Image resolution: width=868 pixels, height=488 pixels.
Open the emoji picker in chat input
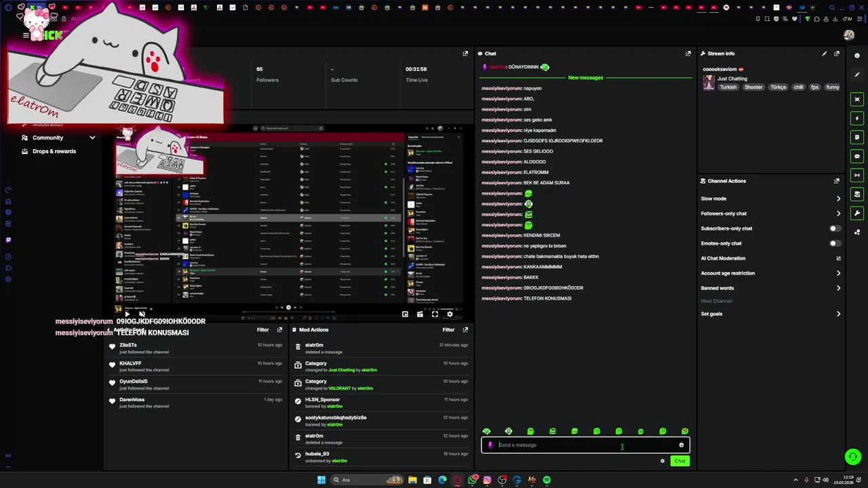click(x=682, y=445)
